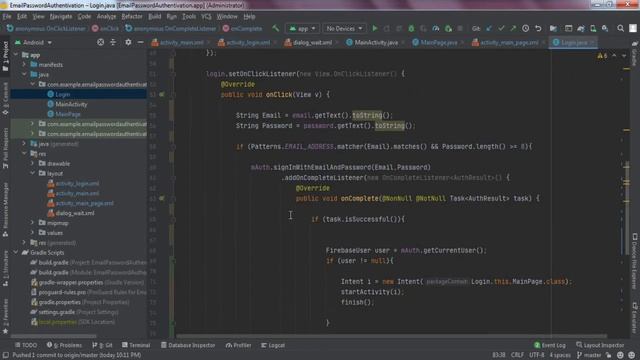Expand the java (generated) folder
This screenshot has height=360, width=640.
pos(24,144)
